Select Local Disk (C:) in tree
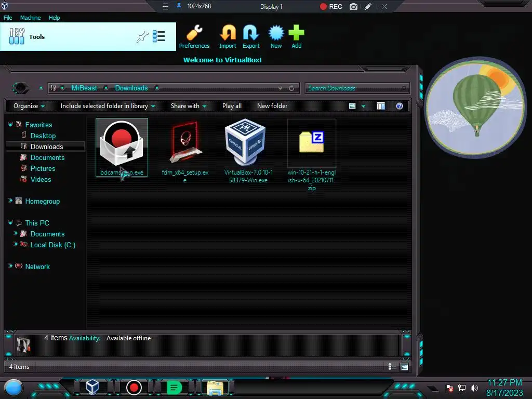The width and height of the screenshot is (532, 399). tap(52, 245)
